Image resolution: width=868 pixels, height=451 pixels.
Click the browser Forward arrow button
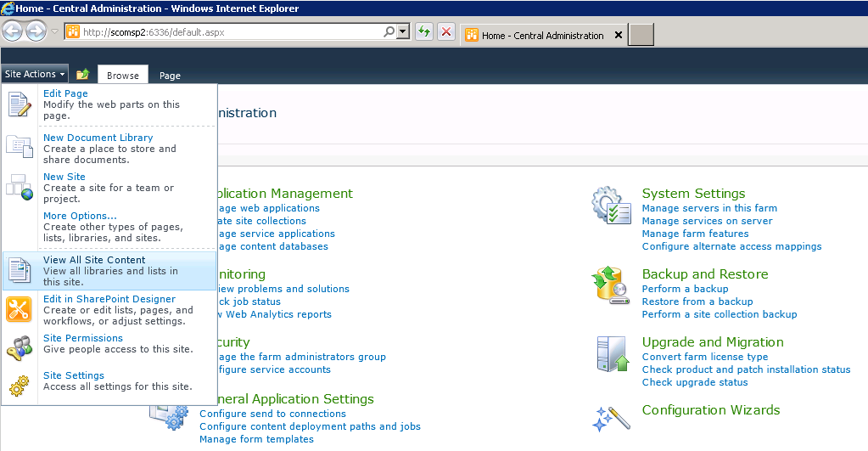tap(36, 31)
